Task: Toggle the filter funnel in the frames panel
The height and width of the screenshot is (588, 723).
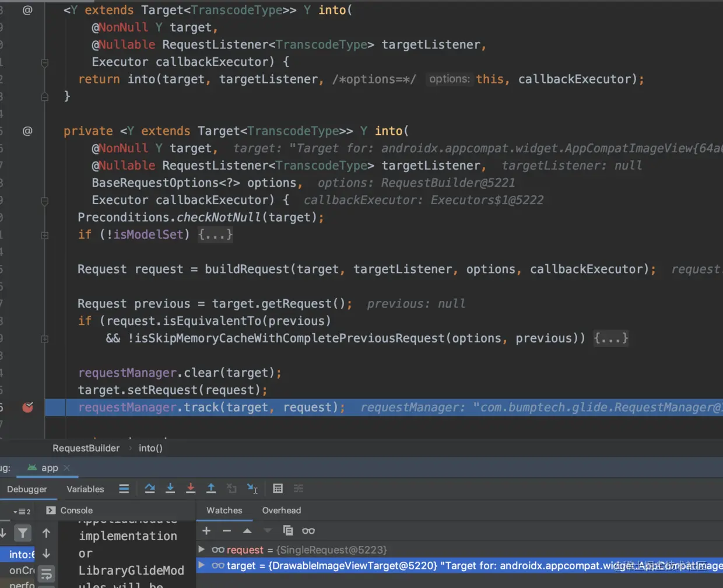Action: (x=23, y=533)
